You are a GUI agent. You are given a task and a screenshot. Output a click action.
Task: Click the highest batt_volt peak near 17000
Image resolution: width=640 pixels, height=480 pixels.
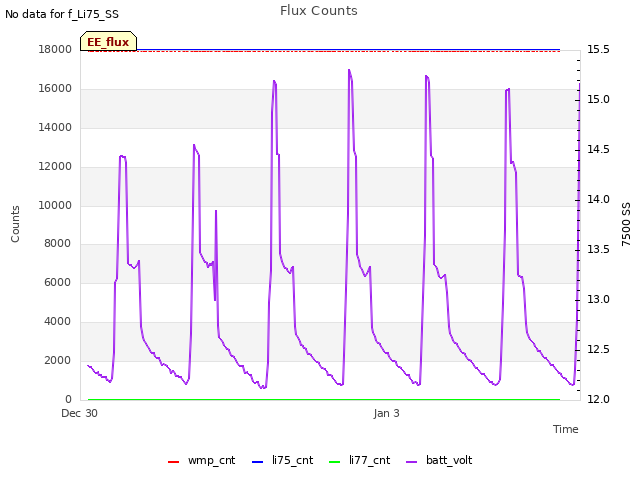[349, 70]
